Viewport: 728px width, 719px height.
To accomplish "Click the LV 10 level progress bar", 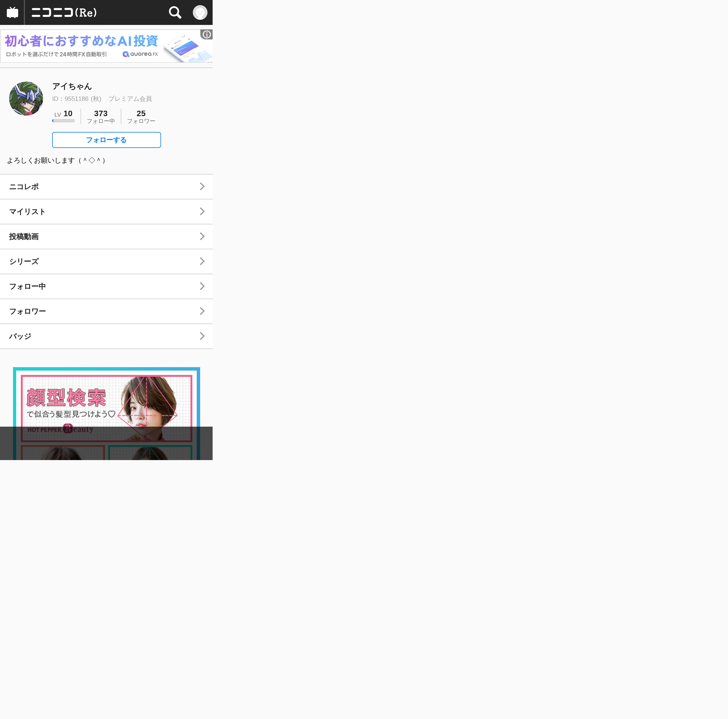I will pyautogui.click(x=63, y=121).
